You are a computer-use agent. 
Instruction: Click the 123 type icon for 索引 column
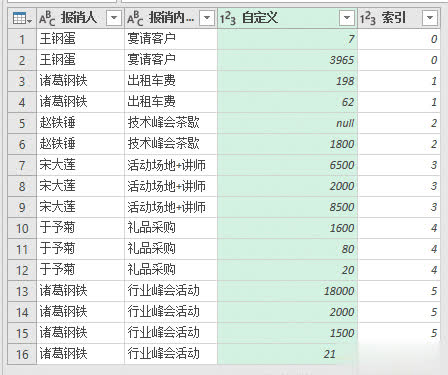pos(367,18)
